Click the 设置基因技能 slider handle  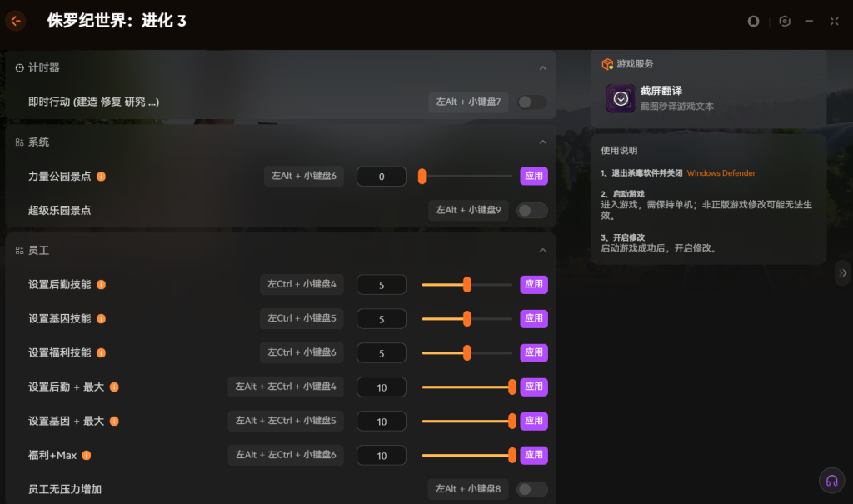tap(466, 319)
